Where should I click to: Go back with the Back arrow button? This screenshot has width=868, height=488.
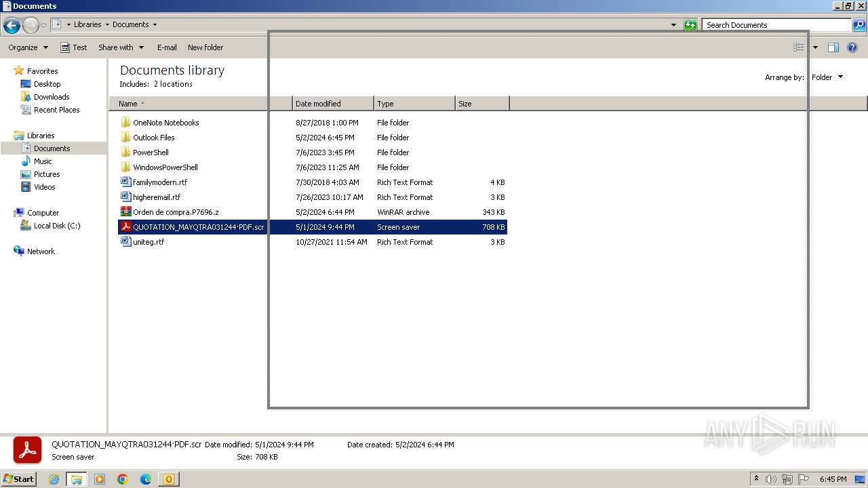[12, 26]
